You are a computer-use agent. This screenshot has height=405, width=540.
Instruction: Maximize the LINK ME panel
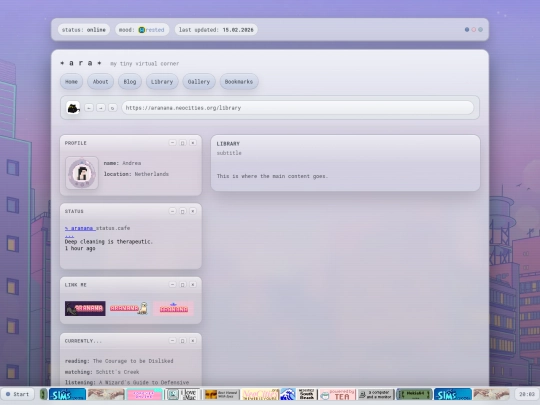183,284
